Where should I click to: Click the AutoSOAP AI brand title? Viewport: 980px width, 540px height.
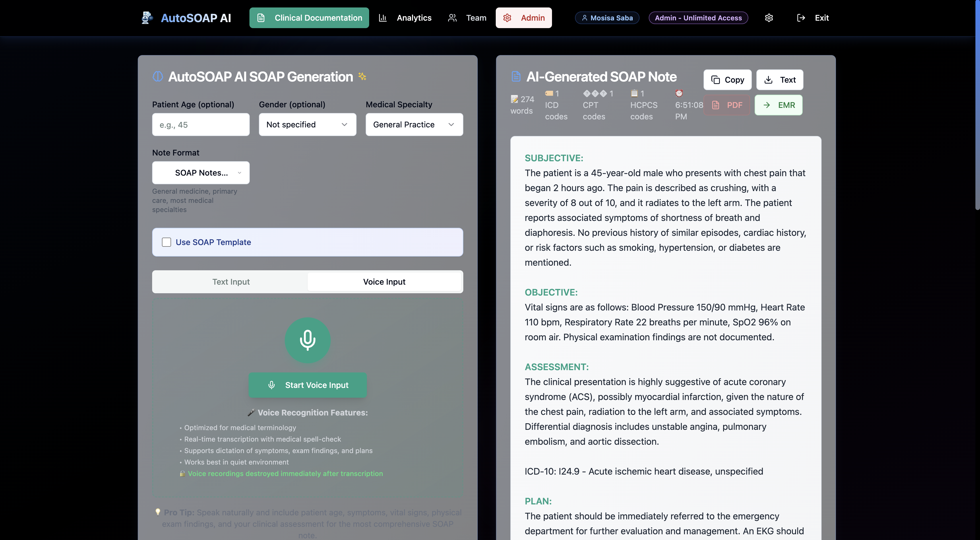point(195,18)
